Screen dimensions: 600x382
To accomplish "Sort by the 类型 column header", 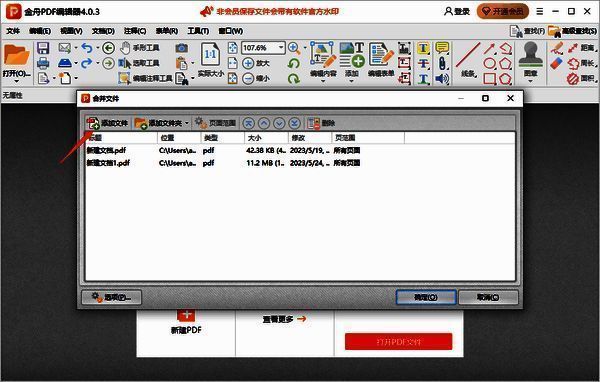I will coord(222,138).
